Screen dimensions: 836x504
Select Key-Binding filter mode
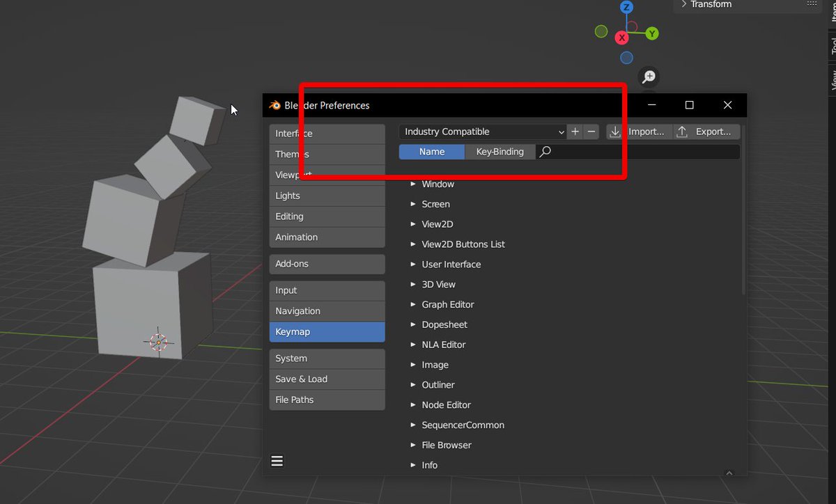(x=500, y=152)
